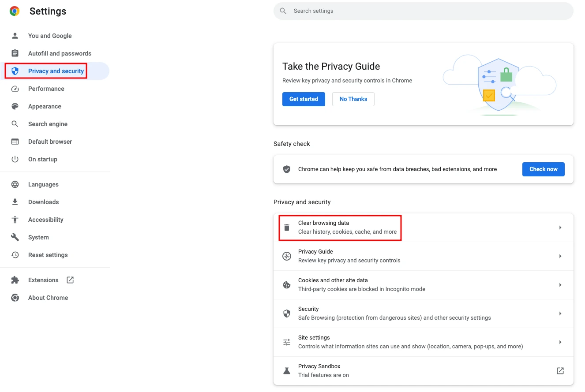Expand Clear browsing data arrow

click(560, 228)
